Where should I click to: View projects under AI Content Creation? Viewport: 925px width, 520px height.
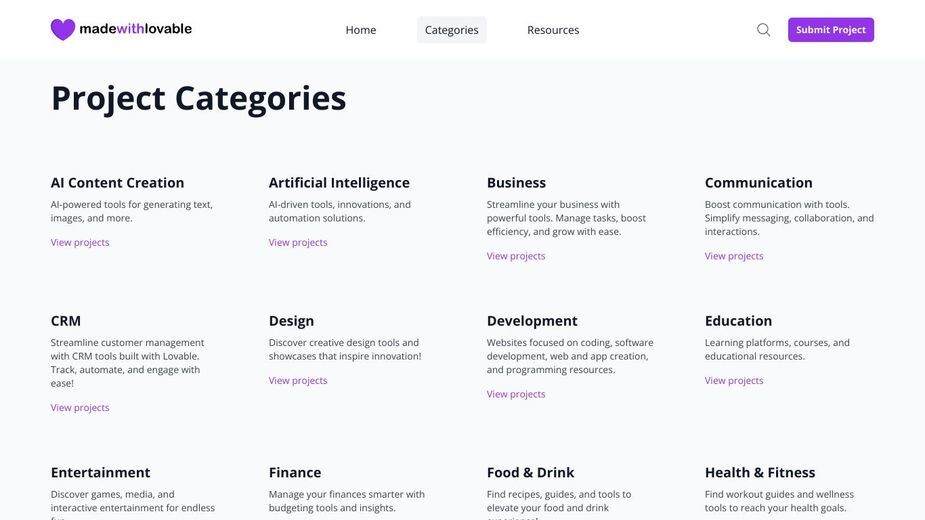[x=80, y=243]
